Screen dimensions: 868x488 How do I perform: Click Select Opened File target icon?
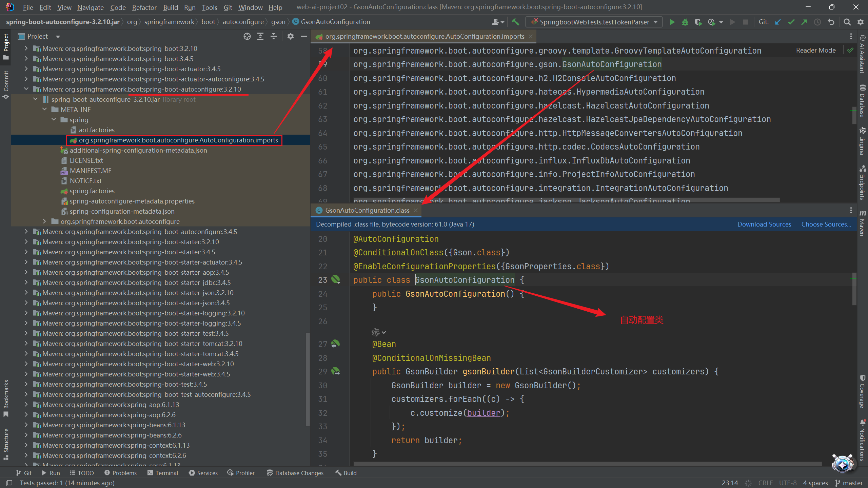(247, 36)
